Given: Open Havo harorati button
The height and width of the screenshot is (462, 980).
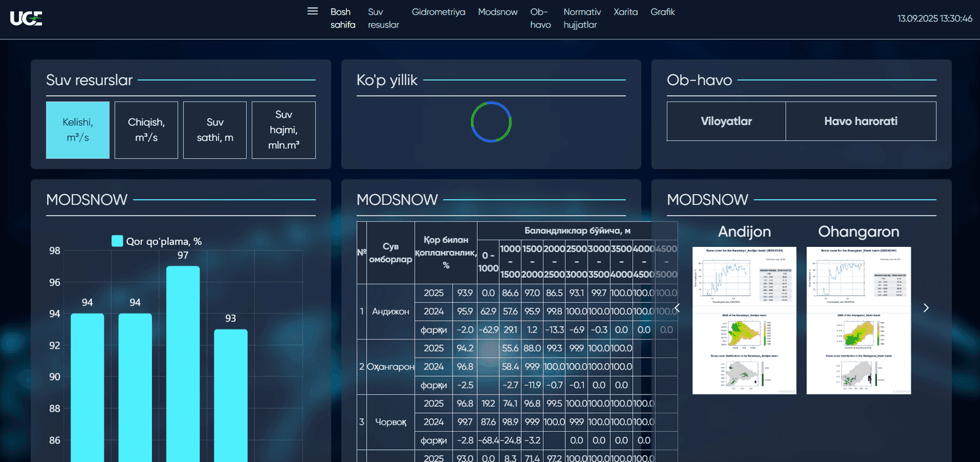Looking at the screenshot, I should [x=861, y=121].
